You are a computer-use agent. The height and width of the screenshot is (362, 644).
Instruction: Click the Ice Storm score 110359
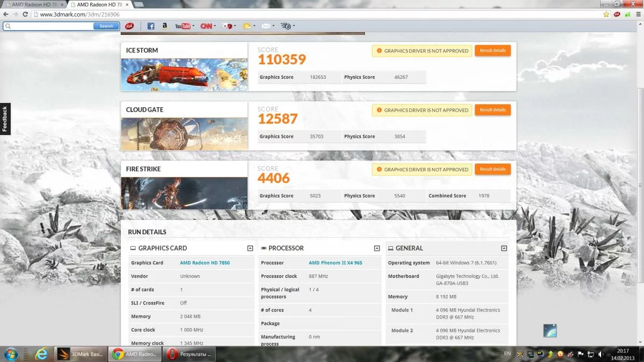pos(282,60)
